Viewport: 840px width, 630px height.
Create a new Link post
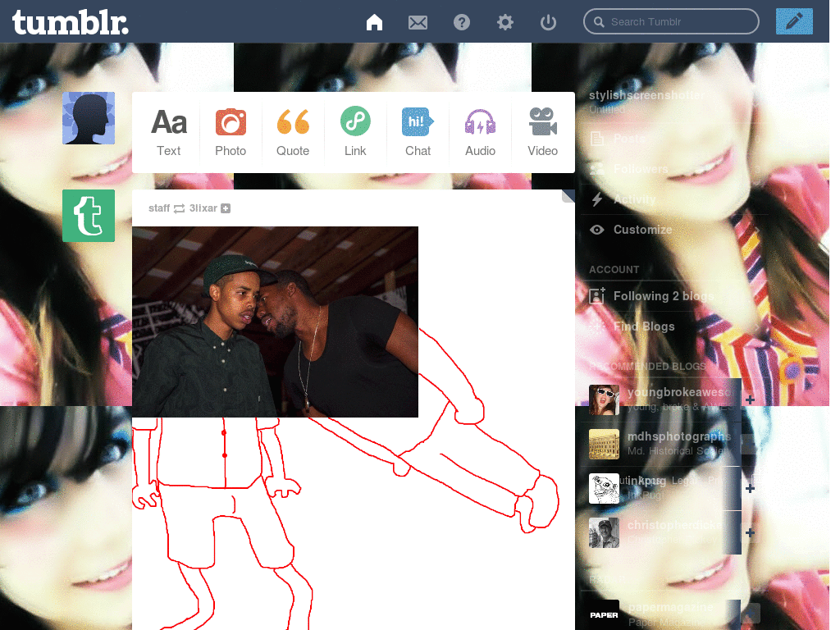[x=355, y=132]
